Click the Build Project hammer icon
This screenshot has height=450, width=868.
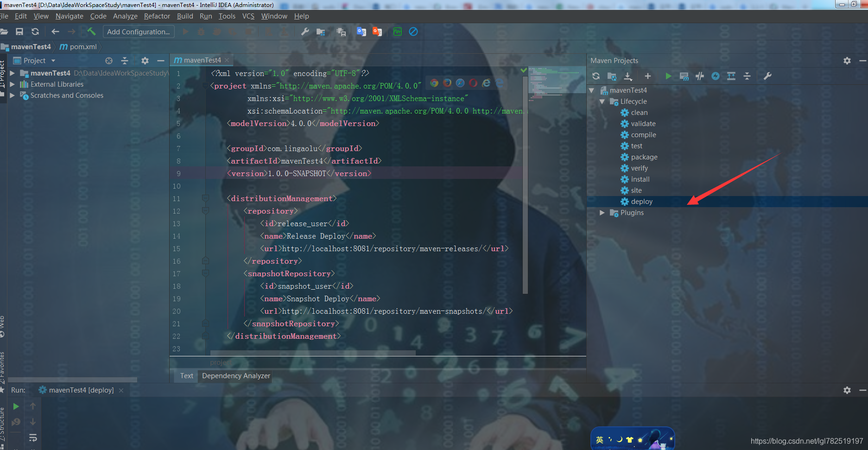pos(91,32)
